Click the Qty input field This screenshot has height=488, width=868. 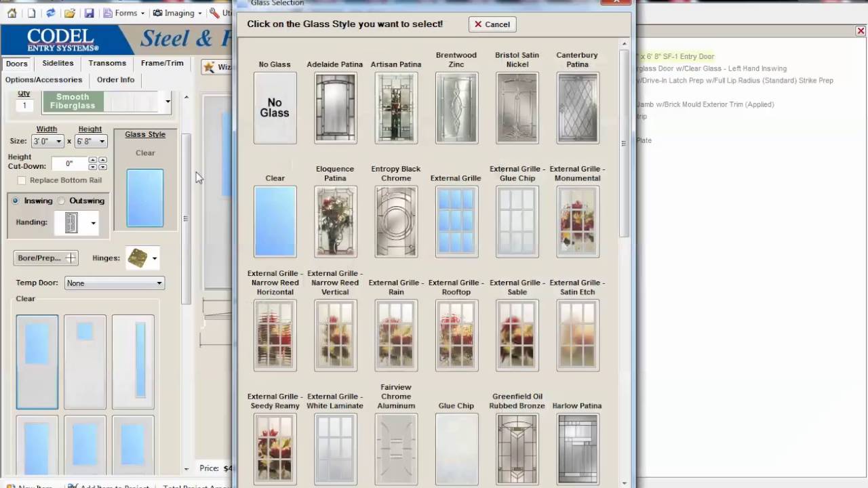[x=24, y=105]
